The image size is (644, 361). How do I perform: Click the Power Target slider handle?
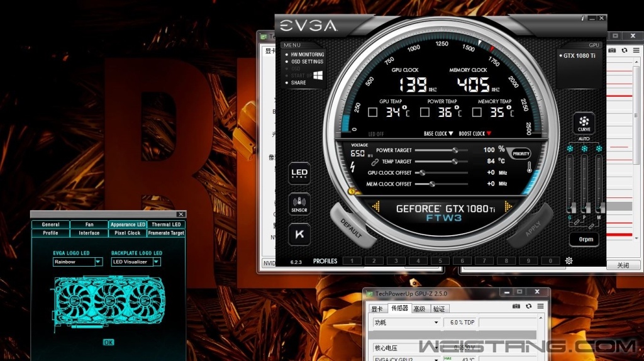point(455,150)
